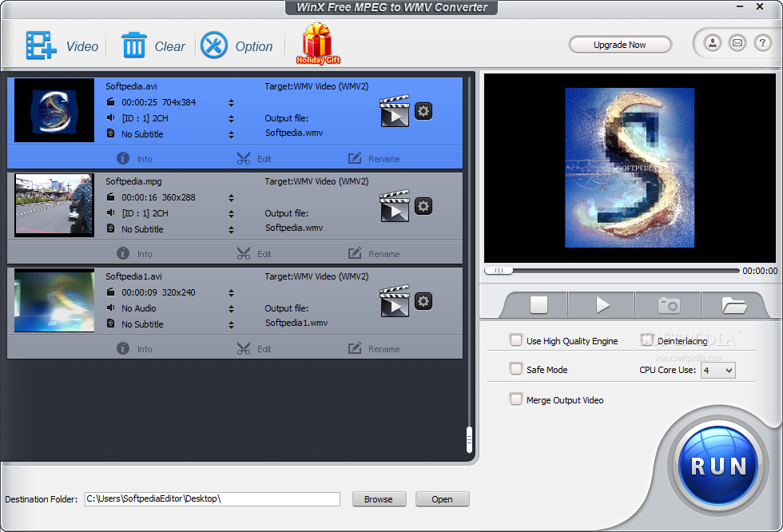Change subtitle stepper for Softpedia.mpg
Viewport: 783px width, 532px height.
click(231, 229)
